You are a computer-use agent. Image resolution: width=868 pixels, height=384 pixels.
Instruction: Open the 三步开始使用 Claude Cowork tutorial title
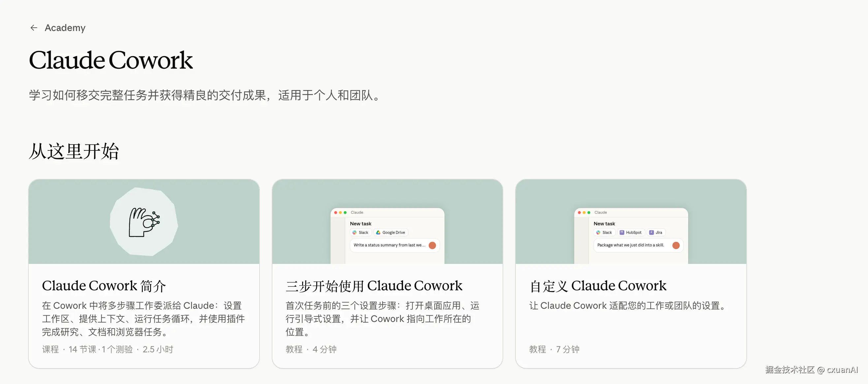click(x=374, y=286)
